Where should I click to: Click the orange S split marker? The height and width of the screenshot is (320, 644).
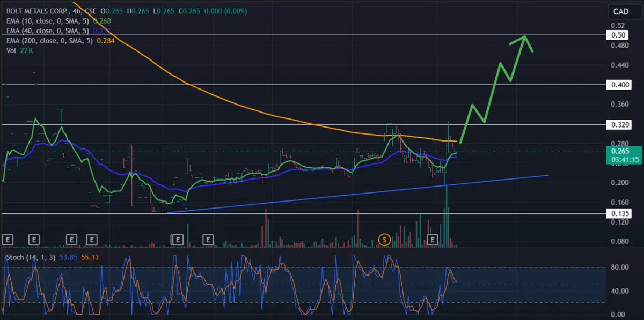[384, 240]
